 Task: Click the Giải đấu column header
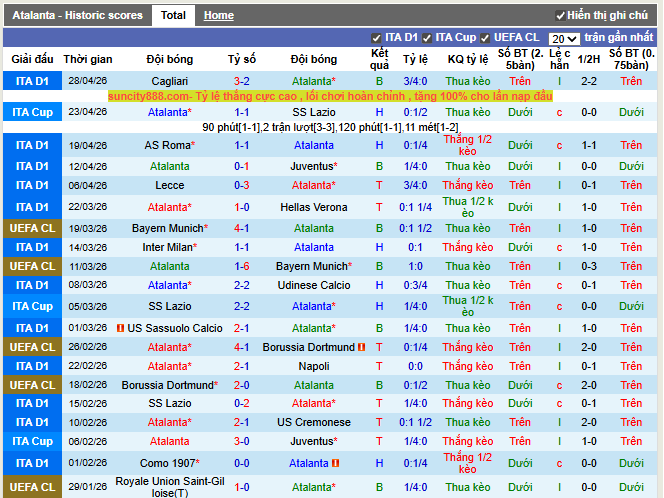(x=32, y=59)
